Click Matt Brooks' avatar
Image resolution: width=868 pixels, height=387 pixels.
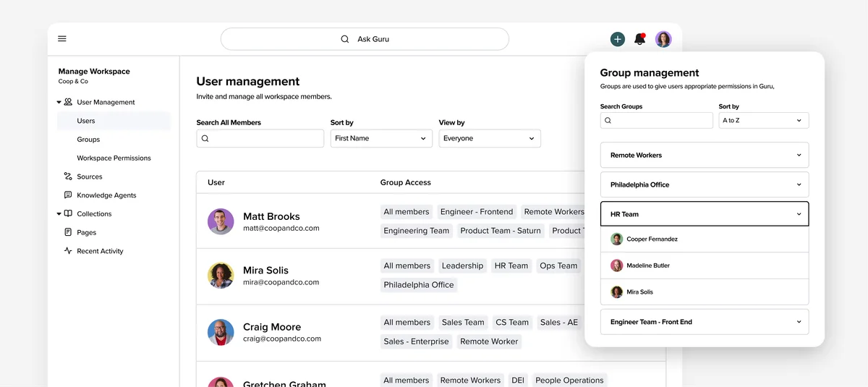221,221
